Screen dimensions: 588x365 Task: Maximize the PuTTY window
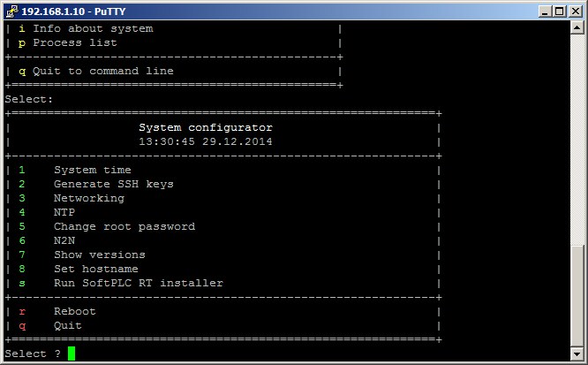coord(560,10)
